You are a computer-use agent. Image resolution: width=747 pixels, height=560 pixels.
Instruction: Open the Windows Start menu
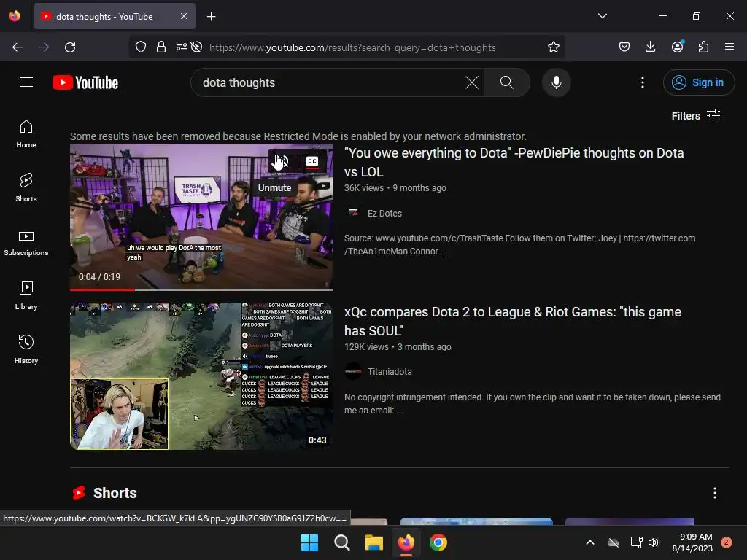pyautogui.click(x=309, y=542)
